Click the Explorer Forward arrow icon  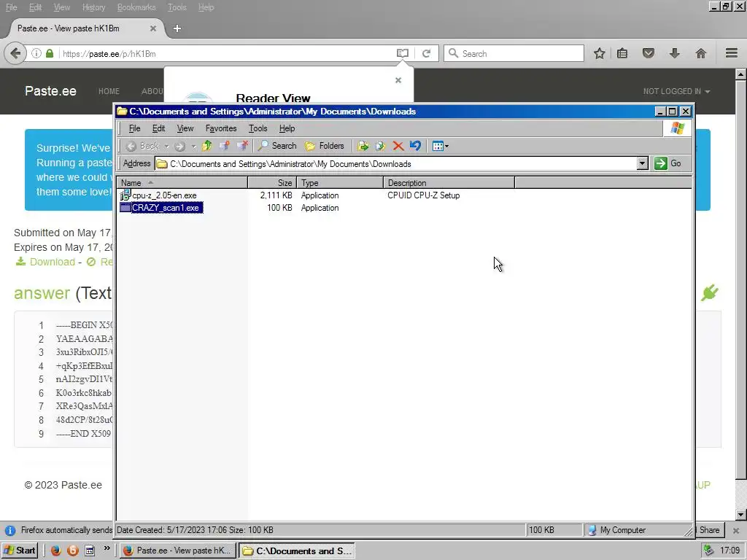click(x=179, y=146)
